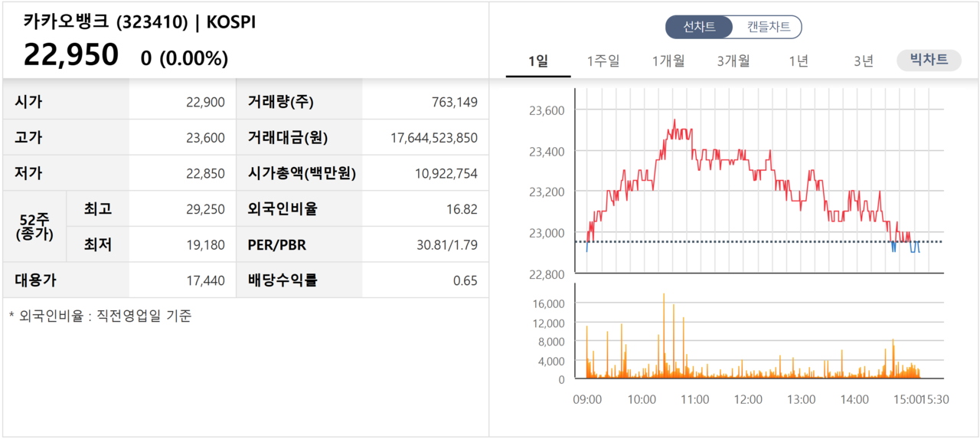980x439 pixels.
Task: Click the foreign ratio value 16.82
Action: click(x=462, y=209)
